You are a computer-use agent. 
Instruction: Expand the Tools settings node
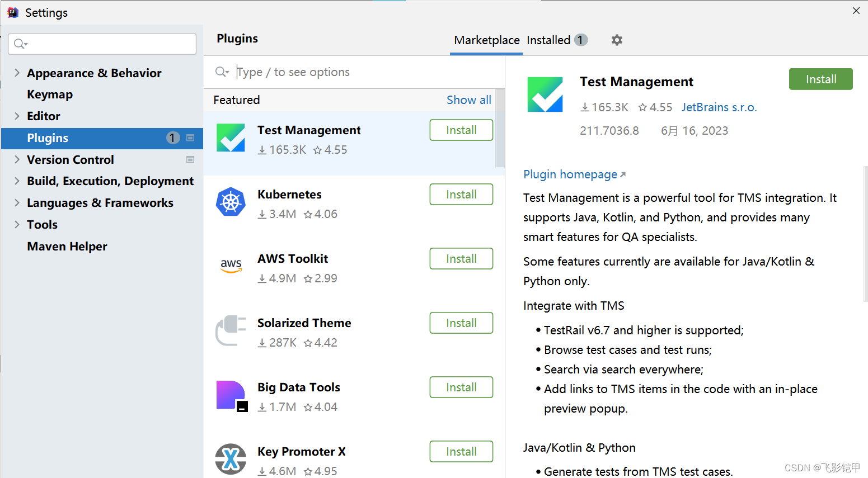(17, 224)
